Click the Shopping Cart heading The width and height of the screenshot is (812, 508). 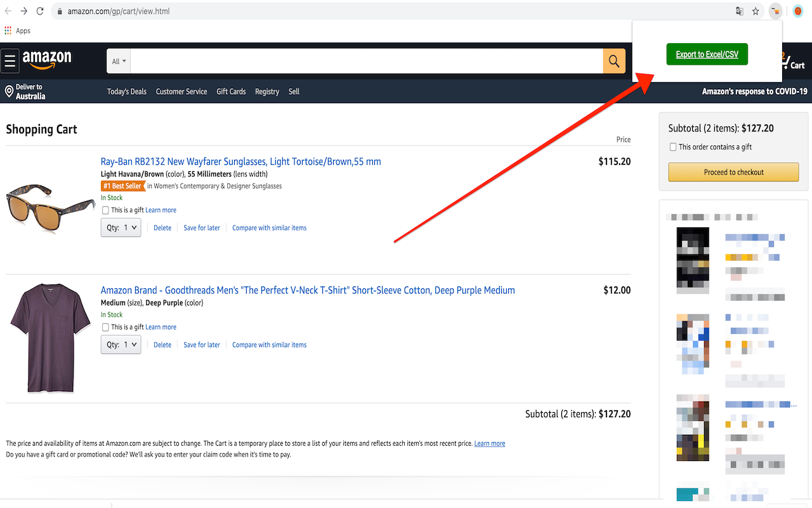coord(41,130)
